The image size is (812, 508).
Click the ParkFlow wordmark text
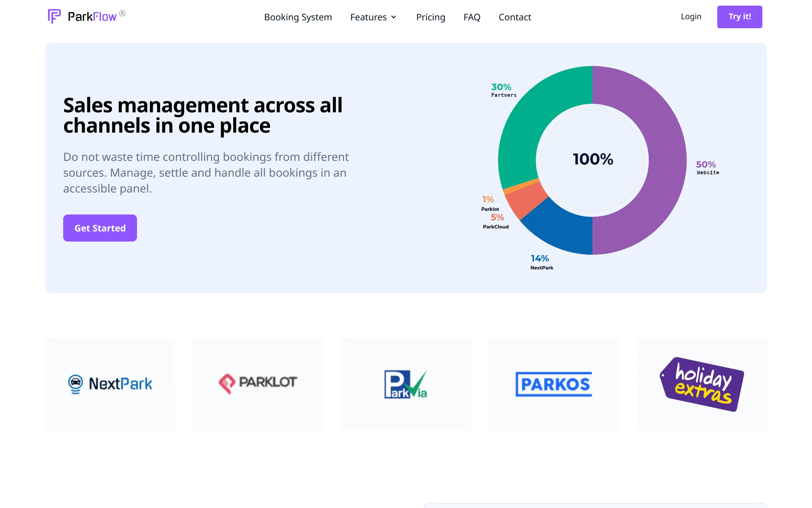click(92, 16)
